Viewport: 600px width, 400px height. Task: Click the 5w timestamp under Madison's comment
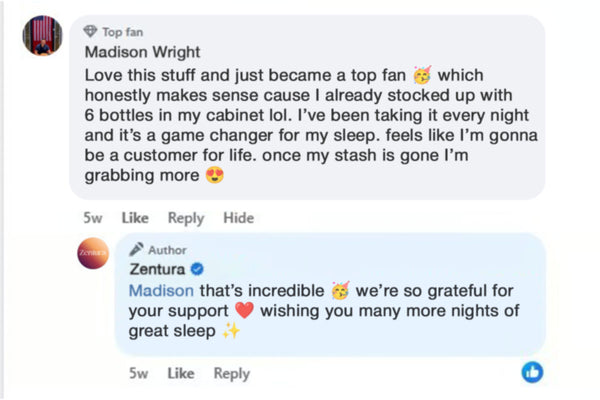point(93,218)
